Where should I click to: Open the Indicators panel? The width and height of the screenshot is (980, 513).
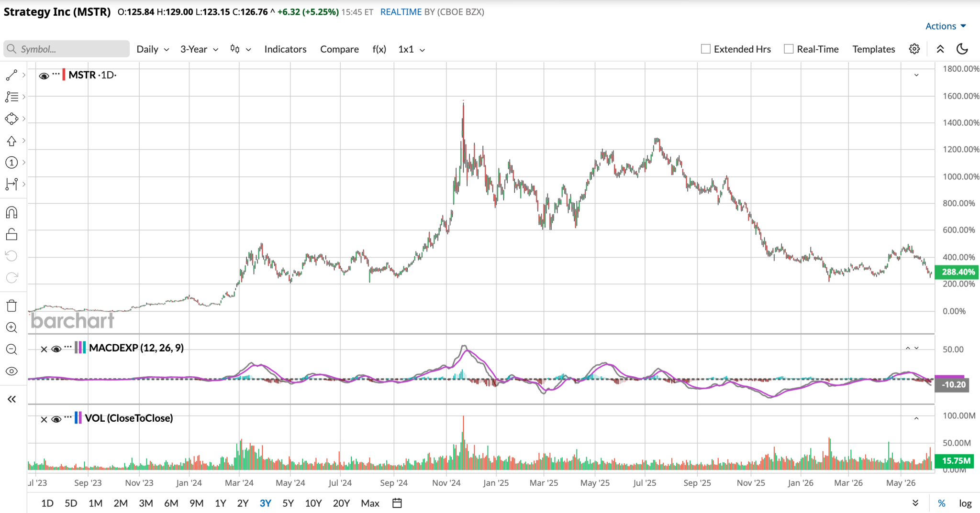click(x=285, y=49)
